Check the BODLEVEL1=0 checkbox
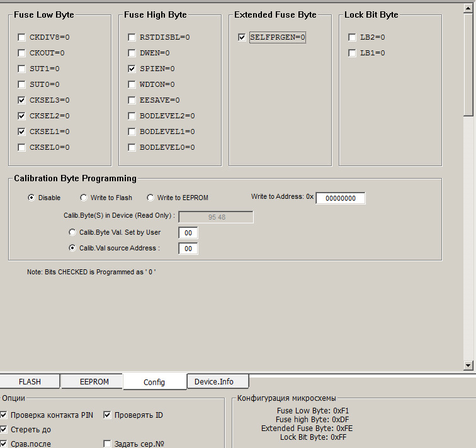The height and width of the screenshot is (448, 476). [132, 132]
